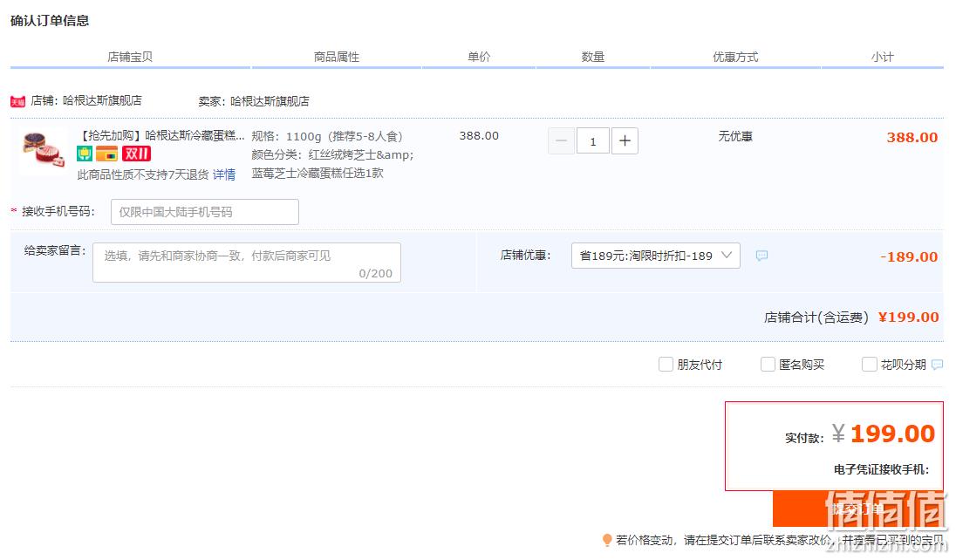Click the info bubble icon next to 花呗分期

tap(938, 365)
